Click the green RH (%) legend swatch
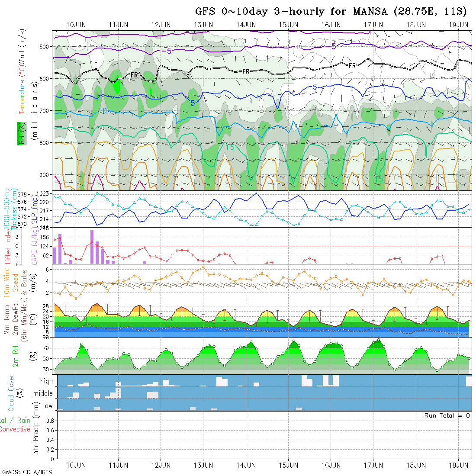This screenshot has width=476, height=476. tap(22, 134)
